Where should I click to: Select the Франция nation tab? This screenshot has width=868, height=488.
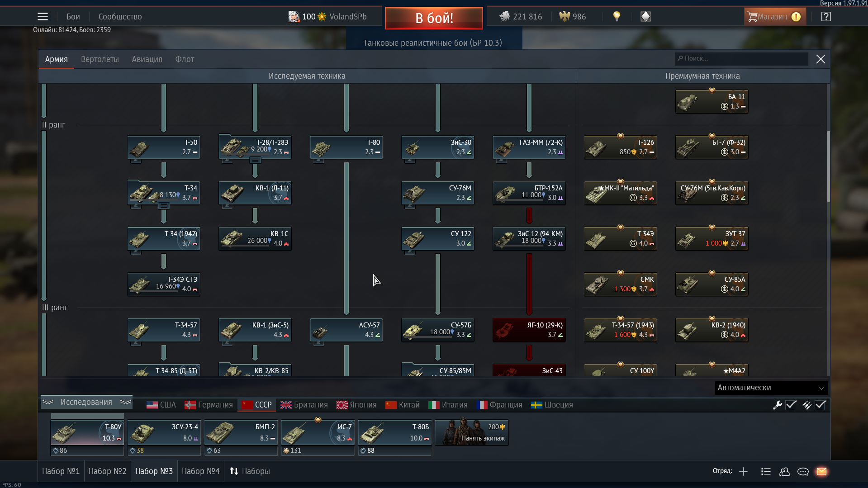click(500, 405)
